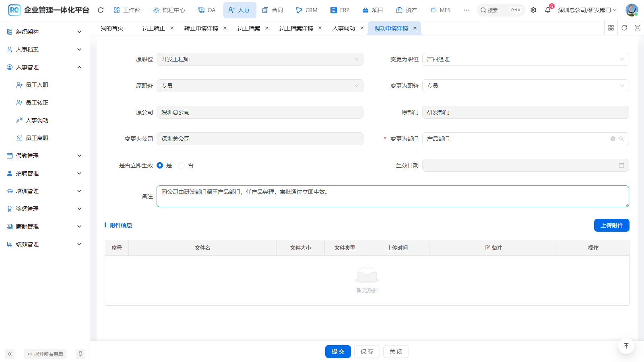Close the 员工档案详情 tab
Screen dimensions: 644x362
coord(320,28)
